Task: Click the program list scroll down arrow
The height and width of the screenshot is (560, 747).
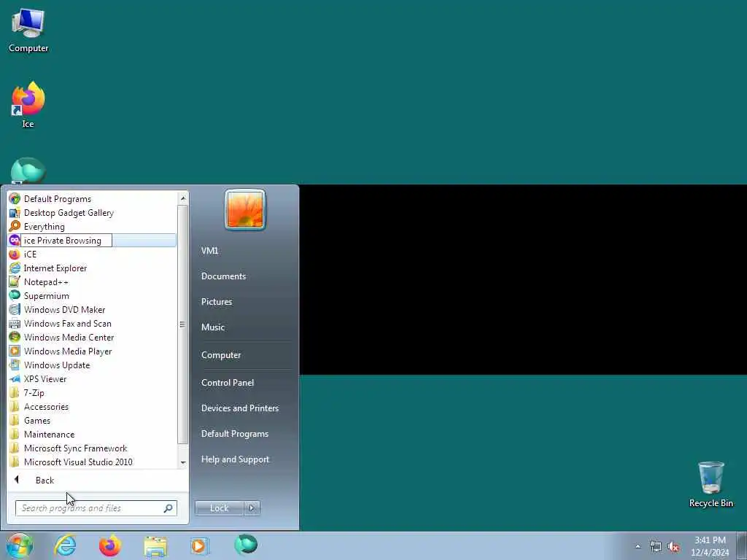Action: coord(183,463)
